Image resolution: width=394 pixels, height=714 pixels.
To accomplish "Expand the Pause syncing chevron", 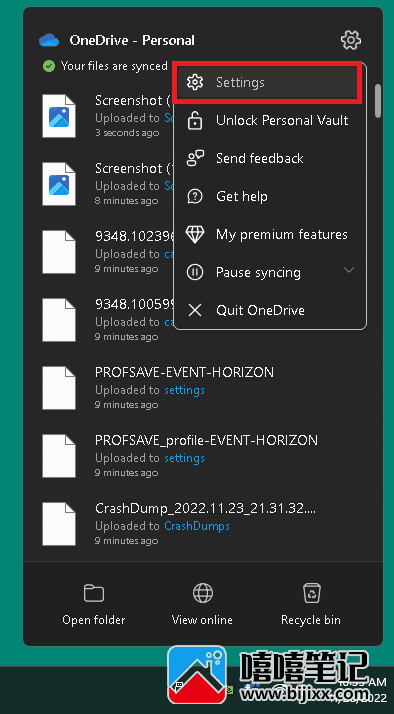I will 349,270.
